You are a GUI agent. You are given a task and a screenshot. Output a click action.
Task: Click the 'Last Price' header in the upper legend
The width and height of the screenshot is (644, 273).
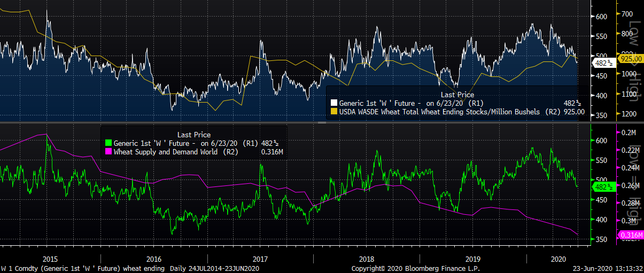point(457,95)
